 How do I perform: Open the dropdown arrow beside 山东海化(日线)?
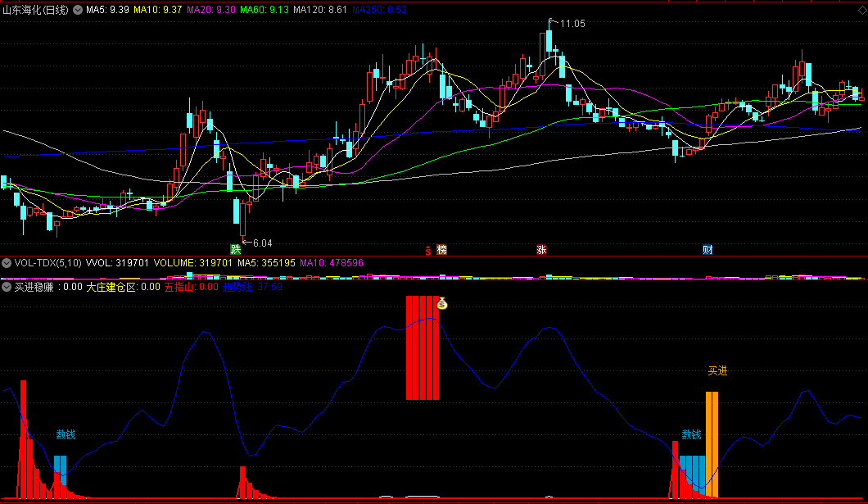point(78,10)
